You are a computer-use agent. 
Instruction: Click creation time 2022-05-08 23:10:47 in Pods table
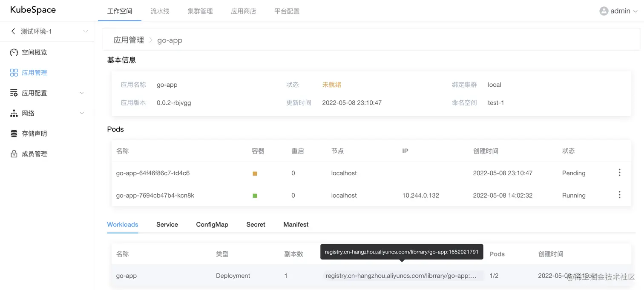point(503,173)
